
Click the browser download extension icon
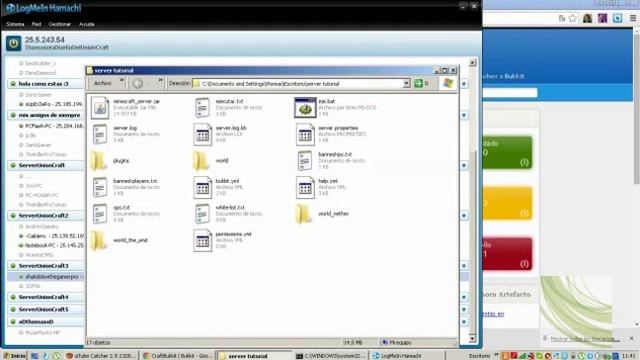pos(617,18)
